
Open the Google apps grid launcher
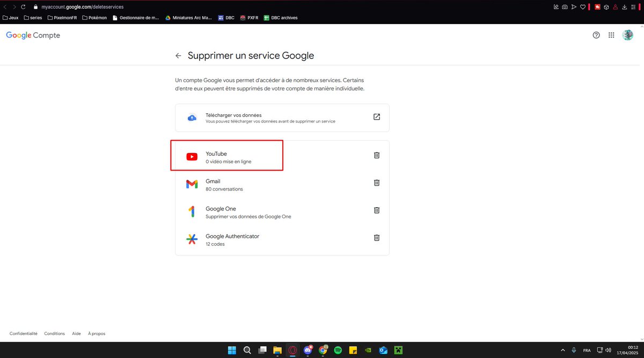[x=611, y=35]
